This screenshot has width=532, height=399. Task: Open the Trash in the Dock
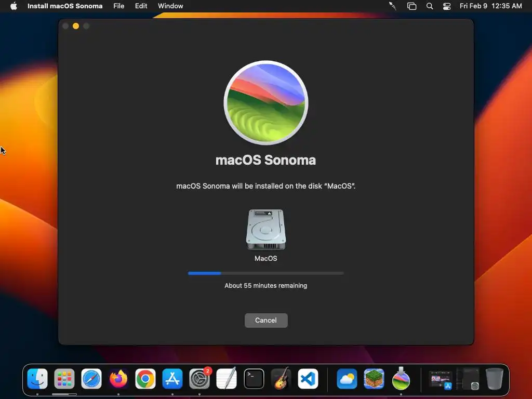pos(495,379)
